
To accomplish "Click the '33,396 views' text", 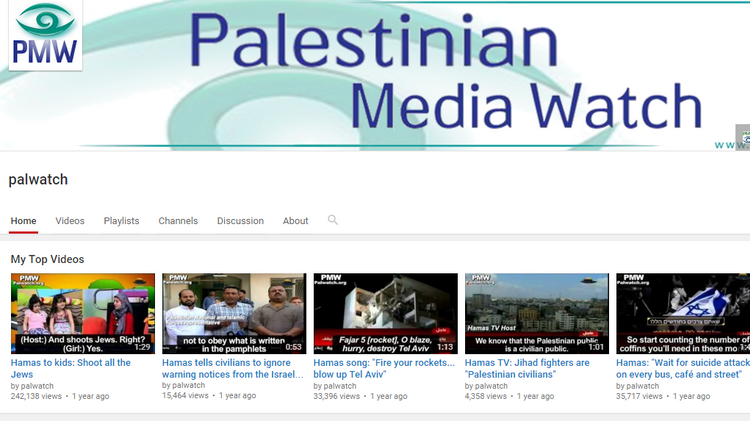I will click(x=337, y=396).
